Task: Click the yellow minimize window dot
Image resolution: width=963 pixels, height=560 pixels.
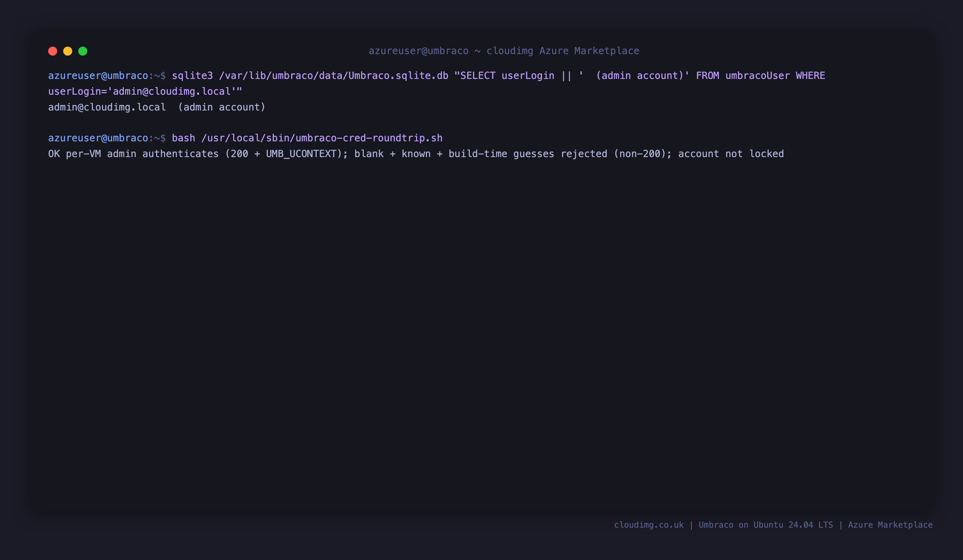Action: 68,51
